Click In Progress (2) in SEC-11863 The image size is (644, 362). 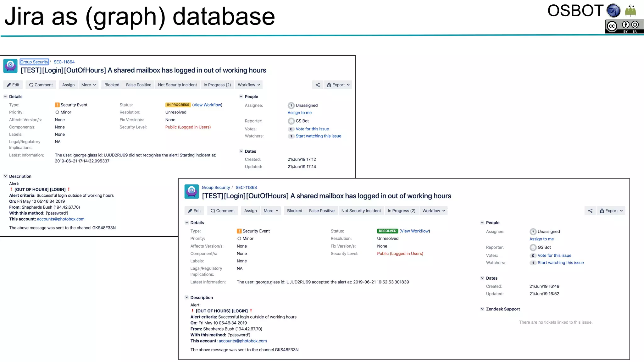[402, 211]
